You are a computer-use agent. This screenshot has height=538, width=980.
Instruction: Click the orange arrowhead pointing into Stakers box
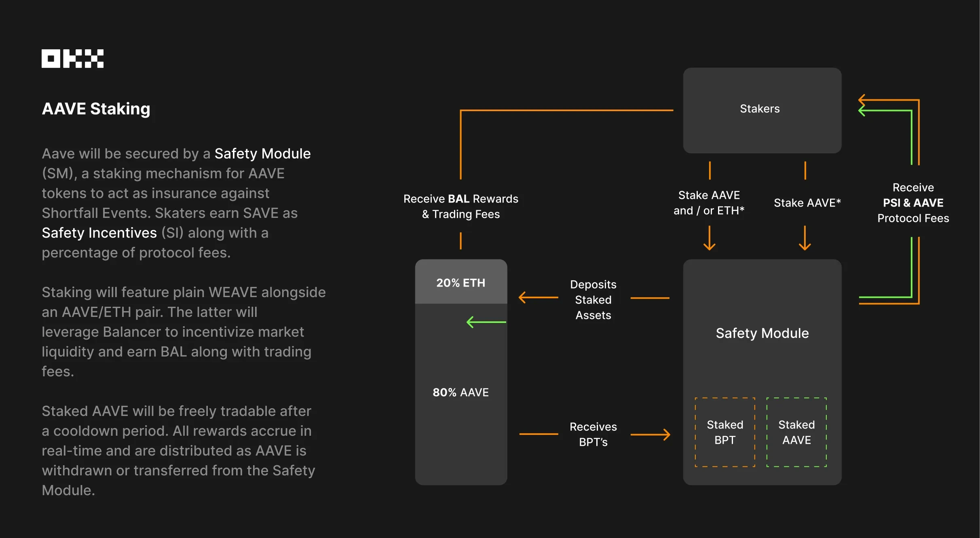862,99
